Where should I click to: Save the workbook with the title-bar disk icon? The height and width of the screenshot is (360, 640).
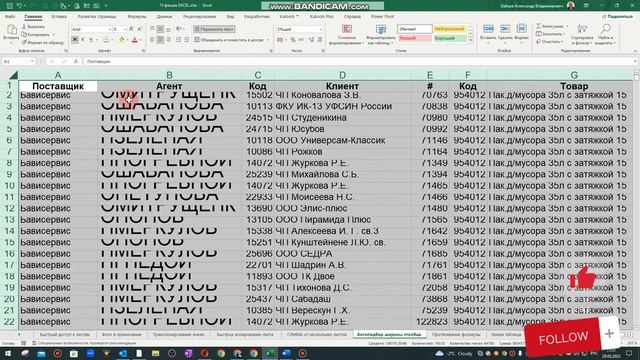(x=10, y=6)
